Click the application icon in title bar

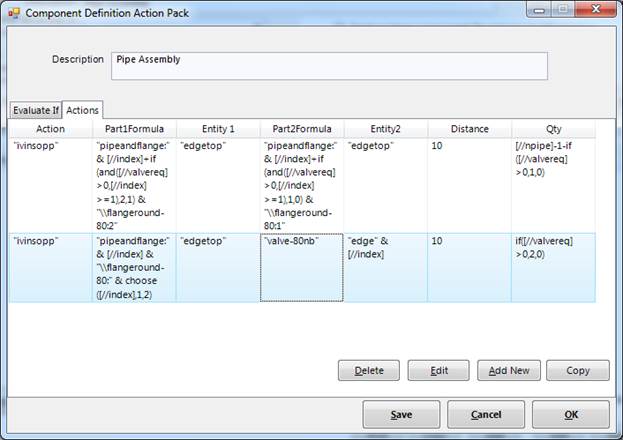(x=14, y=14)
